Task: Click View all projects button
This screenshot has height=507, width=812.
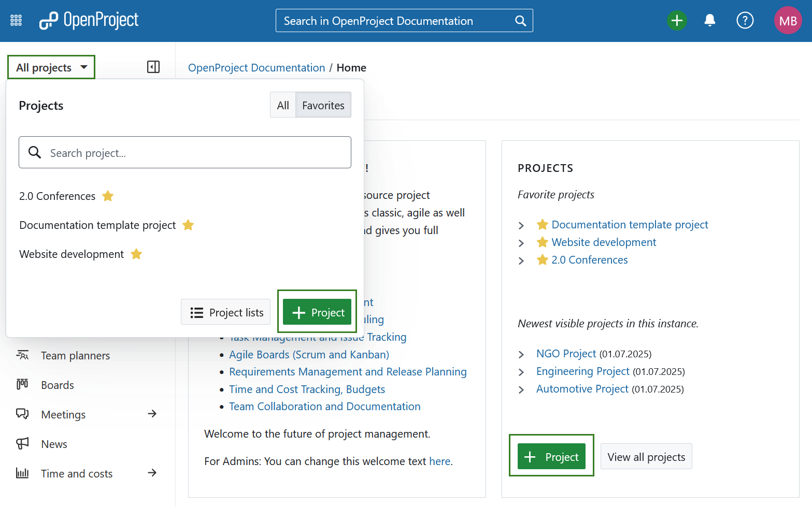Action: 646,456
